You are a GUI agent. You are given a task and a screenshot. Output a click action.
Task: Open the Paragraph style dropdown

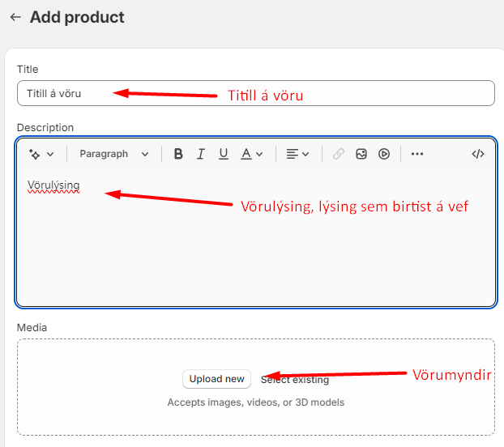(114, 154)
